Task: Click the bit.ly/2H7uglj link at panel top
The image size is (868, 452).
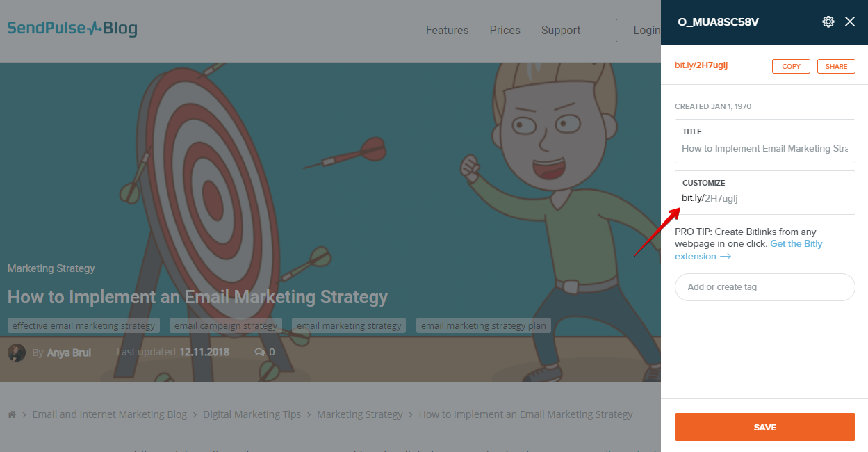Action: click(x=701, y=65)
